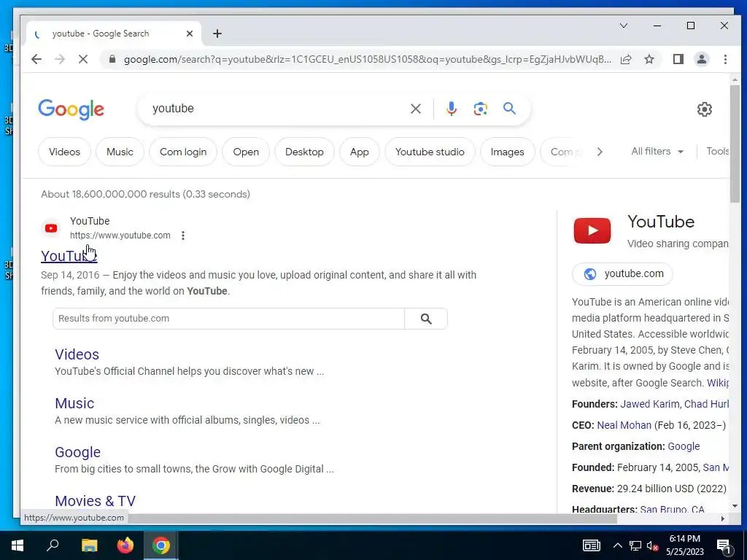Start voice search microphone
The height and width of the screenshot is (560, 747).
pyautogui.click(x=451, y=109)
